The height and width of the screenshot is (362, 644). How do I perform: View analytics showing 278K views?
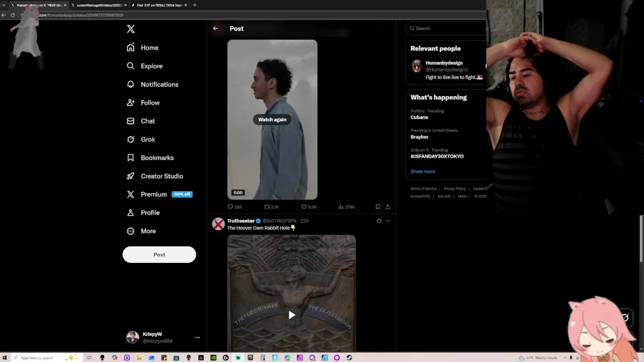(347, 207)
